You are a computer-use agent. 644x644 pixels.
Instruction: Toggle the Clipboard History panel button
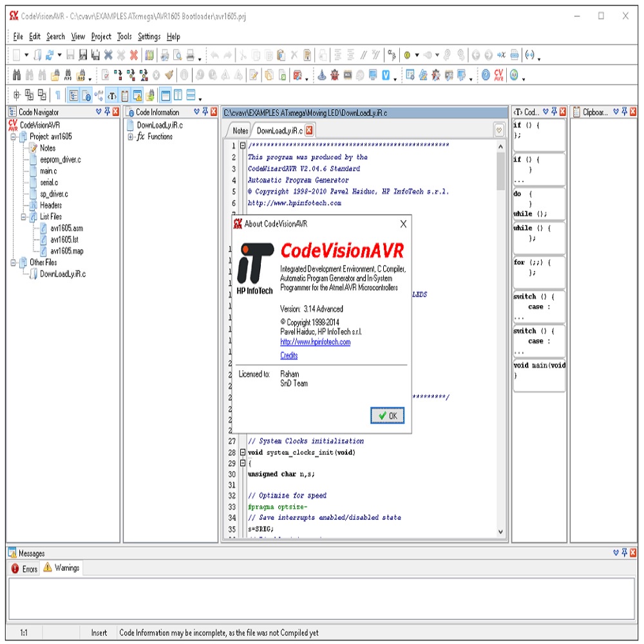point(125,96)
